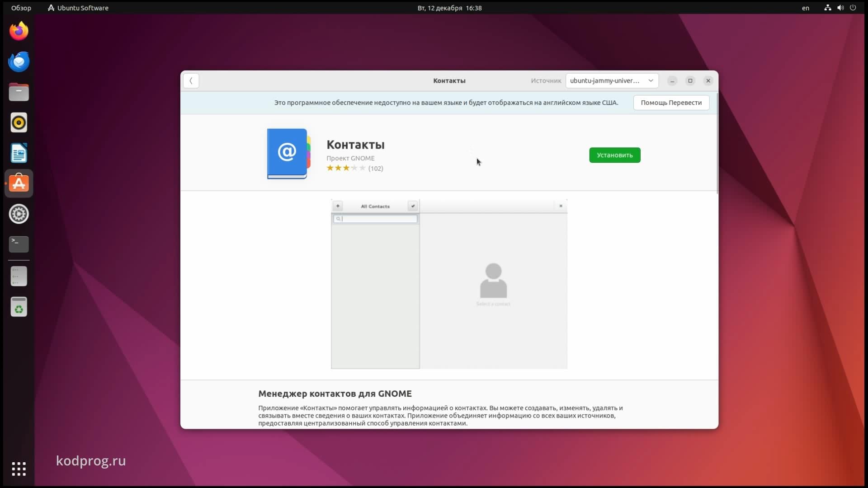Click the (102) reviews count
868x488 pixels.
pyautogui.click(x=375, y=169)
